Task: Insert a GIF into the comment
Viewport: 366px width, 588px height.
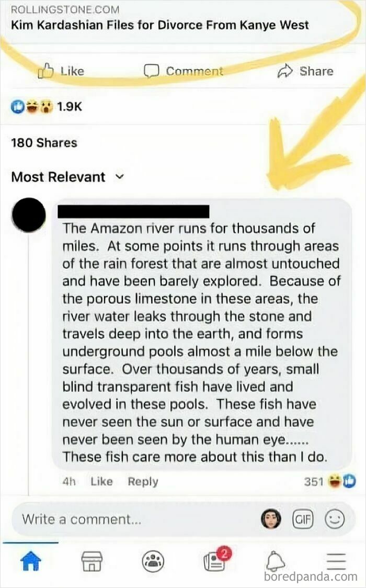Action: (x=303, y=518)
